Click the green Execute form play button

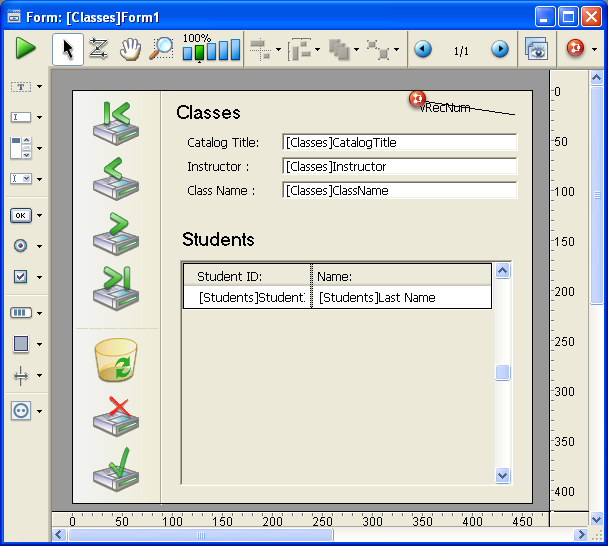(25, 49)
